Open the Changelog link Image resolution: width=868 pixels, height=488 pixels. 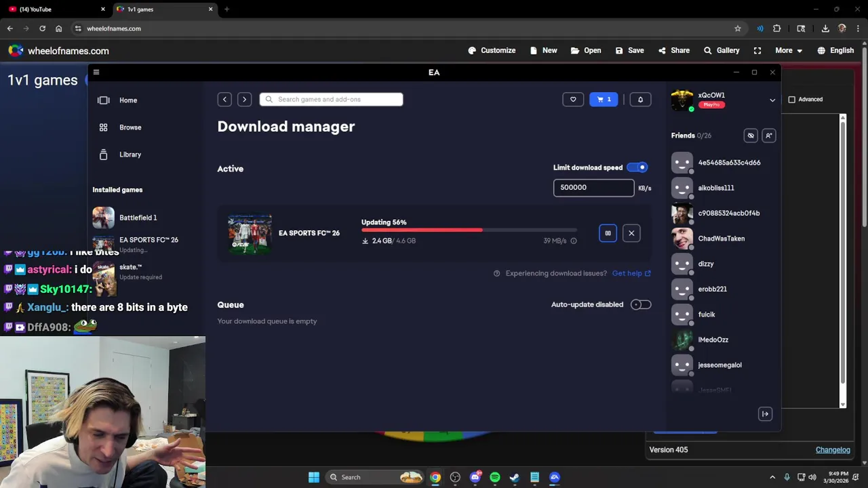[833, 450]
